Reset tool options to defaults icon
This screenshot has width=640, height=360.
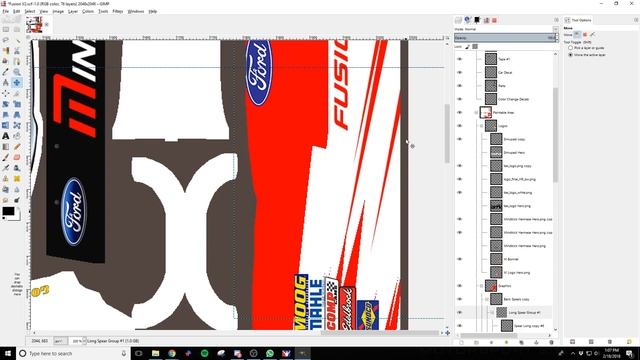tap(629, 342)
